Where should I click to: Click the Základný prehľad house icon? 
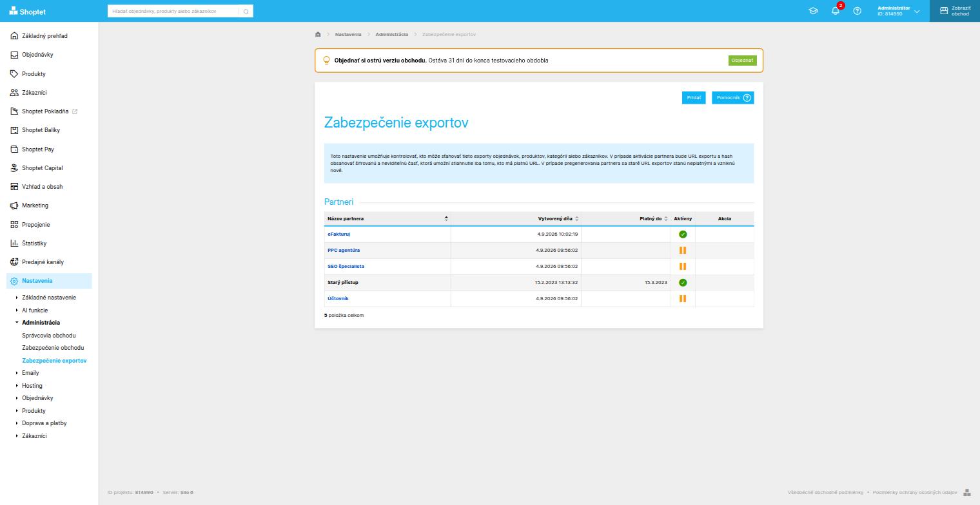click(x=14, y=36)
